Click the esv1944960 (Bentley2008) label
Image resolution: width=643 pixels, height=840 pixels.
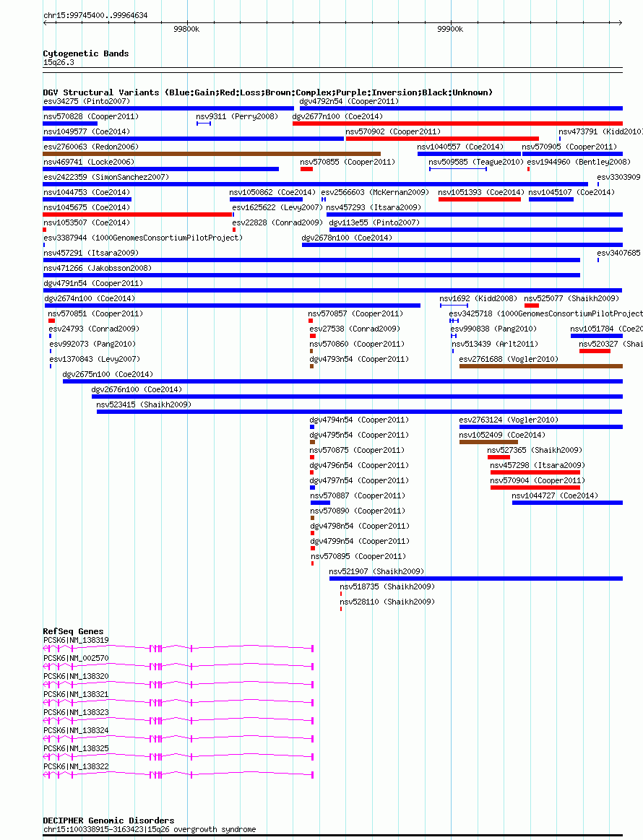tap(579, 162)
